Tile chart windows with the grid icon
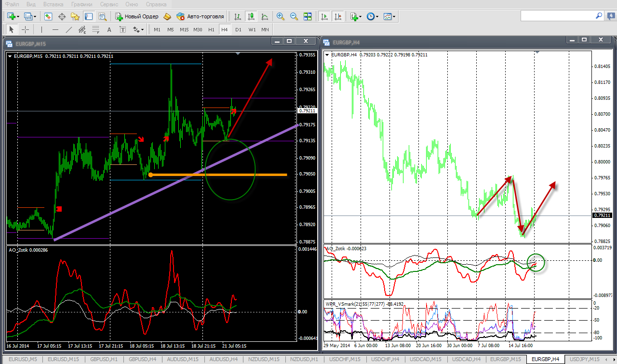 pos(308,16)
